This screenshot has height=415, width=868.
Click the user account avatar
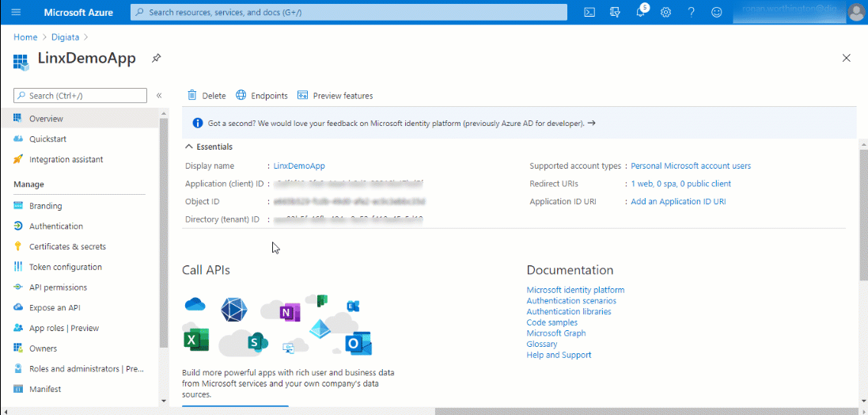coord(855,12)
